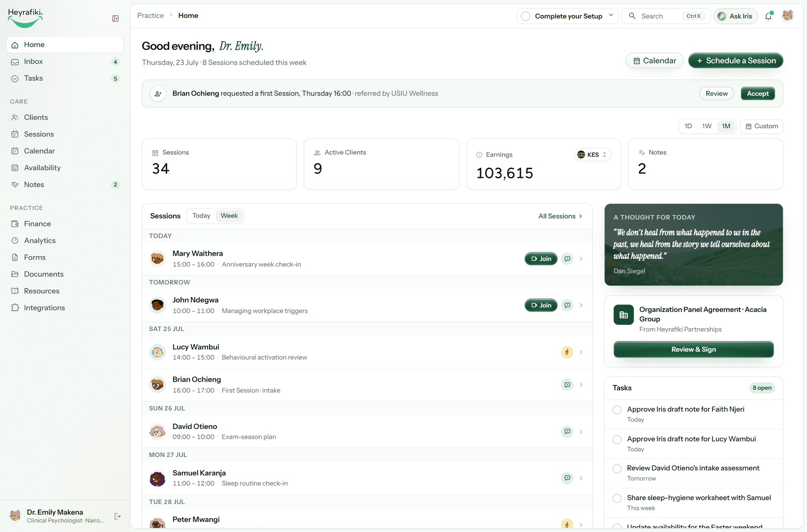Screen dimensions: 807x532
Task: Go to Clients page
Action: pyautogui.click(x=65, y=118)
